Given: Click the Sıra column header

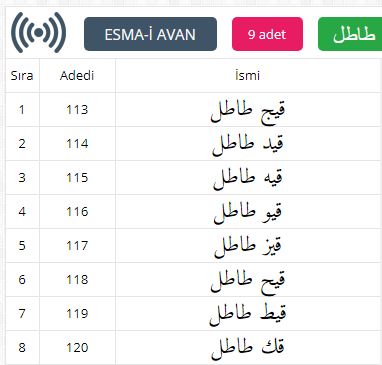Looking at the screenshot, I should (22, 76).
